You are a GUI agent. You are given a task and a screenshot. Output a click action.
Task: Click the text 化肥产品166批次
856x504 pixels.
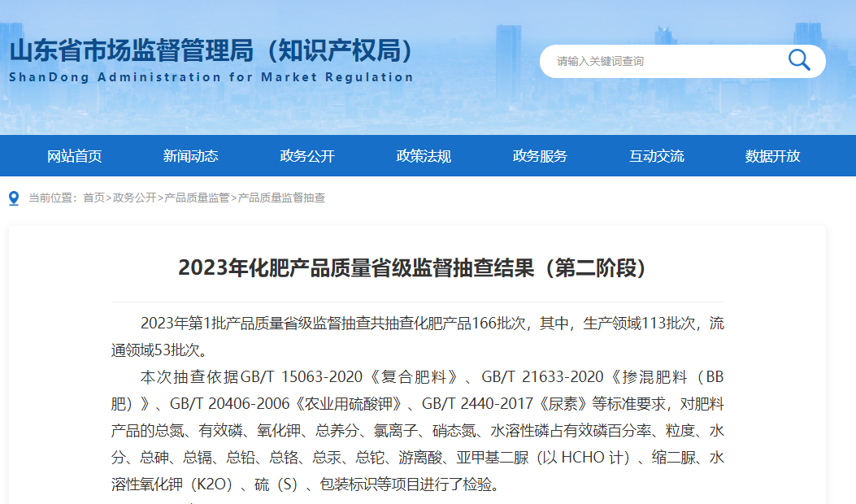(x=469, y=324)
